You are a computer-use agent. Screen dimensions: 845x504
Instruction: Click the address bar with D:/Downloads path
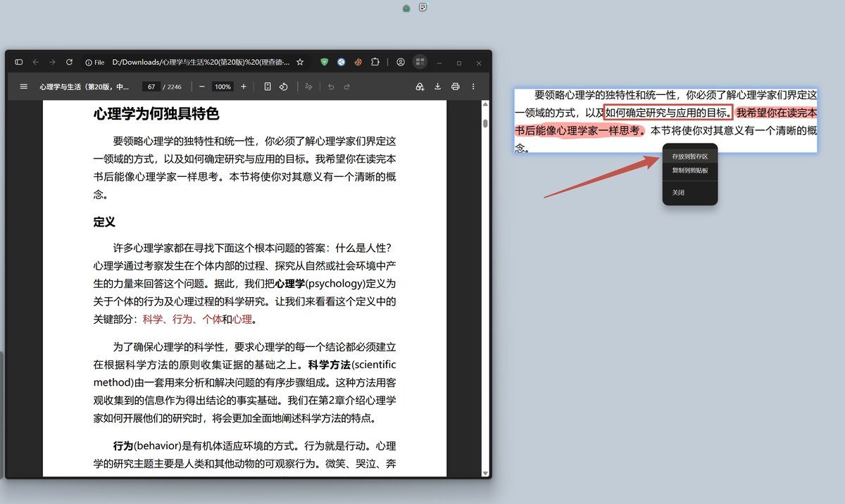200,62
